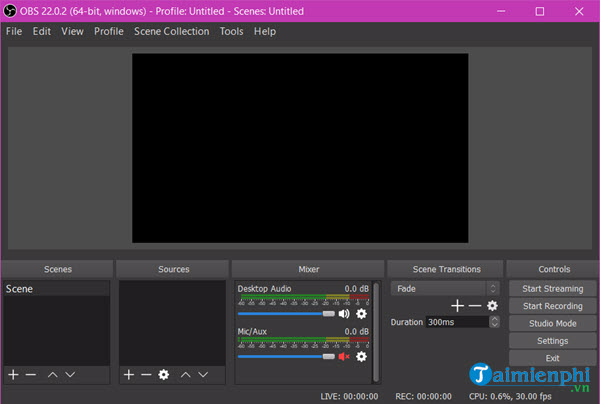The height and width of the screenshot is (404, 600).
Task: Click Duration spinner arrows
Action: [x=494, y=322]
